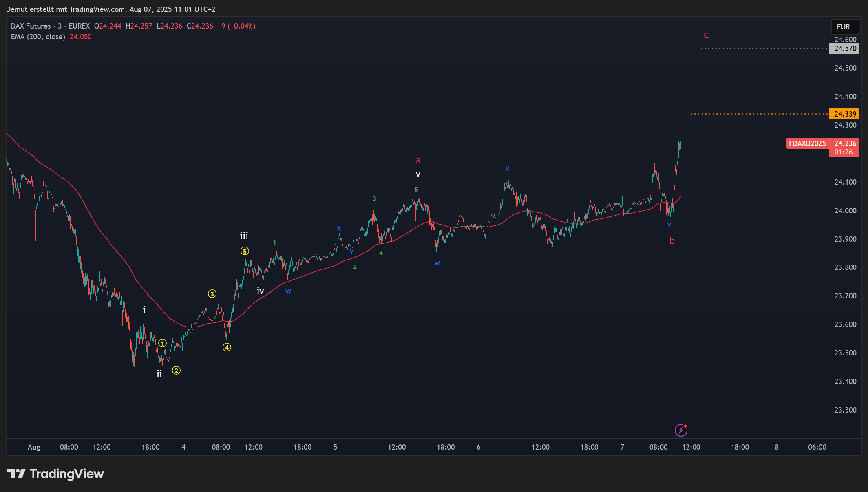Click the red 'c' wave target label
The height and width of the screenshot is (492, 868).
tap(706, 35)
